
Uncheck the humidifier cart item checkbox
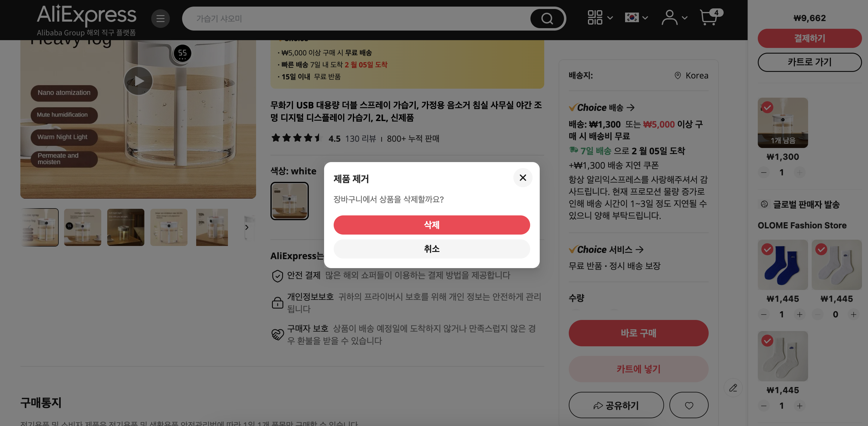pos(767,108)
